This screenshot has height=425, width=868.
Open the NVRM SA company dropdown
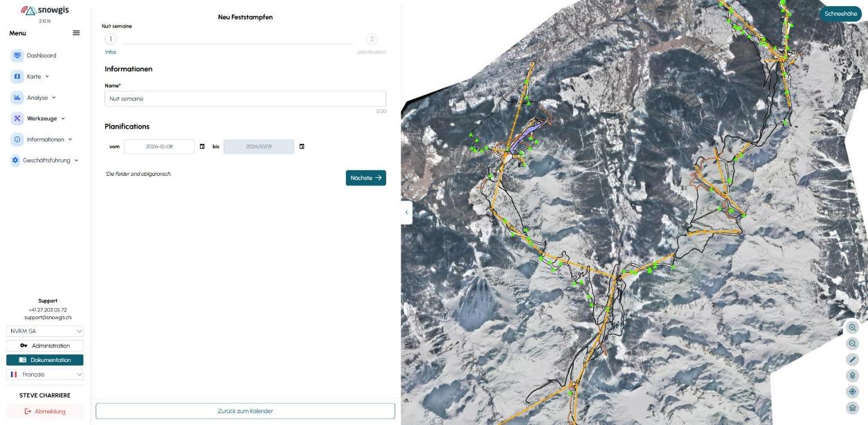[45, 331]
